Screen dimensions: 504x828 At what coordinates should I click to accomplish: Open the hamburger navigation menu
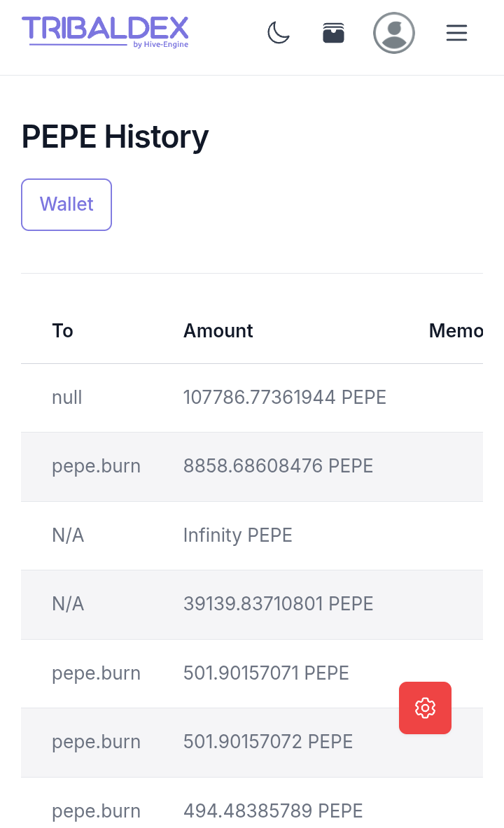[x=456, y=33]
